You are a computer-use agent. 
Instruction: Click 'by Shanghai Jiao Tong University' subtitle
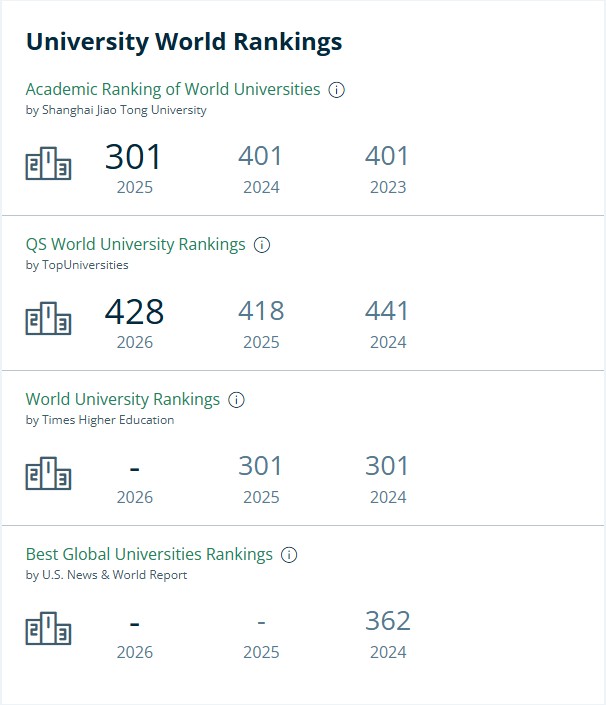116,110
